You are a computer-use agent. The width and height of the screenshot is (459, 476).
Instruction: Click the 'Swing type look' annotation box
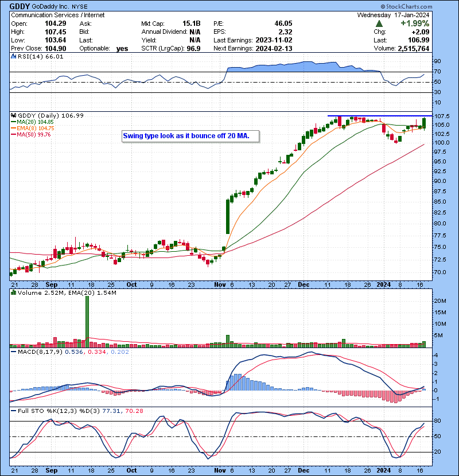click(190, 136)
